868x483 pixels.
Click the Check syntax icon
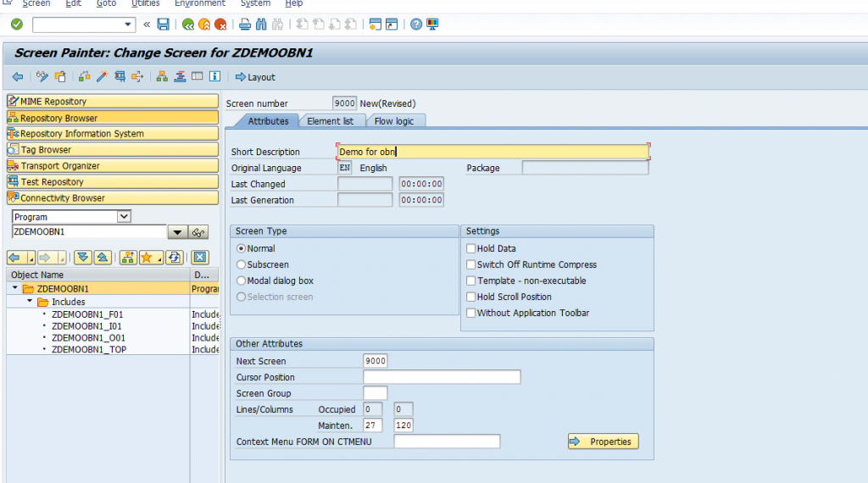84,77
